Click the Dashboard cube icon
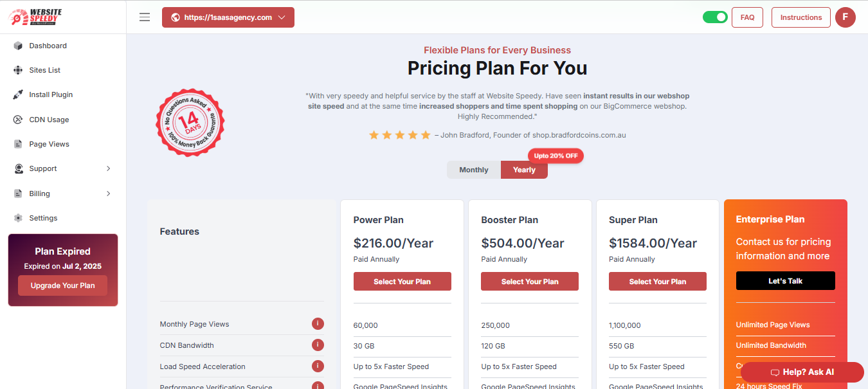Screen dimensions: 868x389 [18, 46]
